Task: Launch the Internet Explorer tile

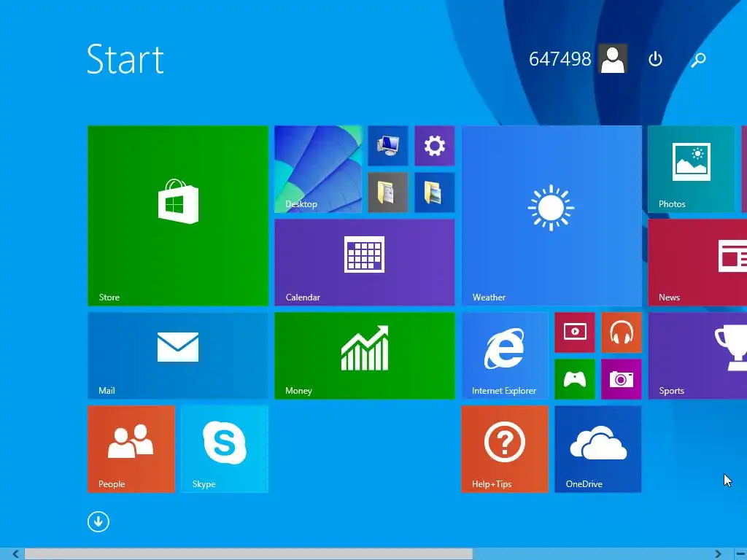Action: pos(505,356)
